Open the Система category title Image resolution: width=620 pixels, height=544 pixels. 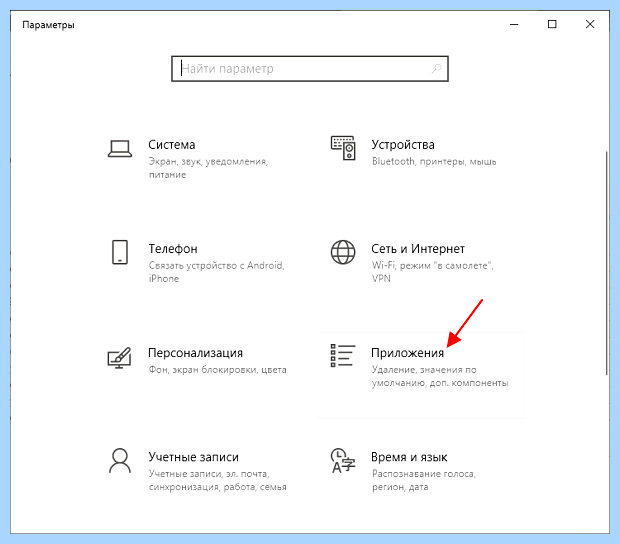[172, 145]
